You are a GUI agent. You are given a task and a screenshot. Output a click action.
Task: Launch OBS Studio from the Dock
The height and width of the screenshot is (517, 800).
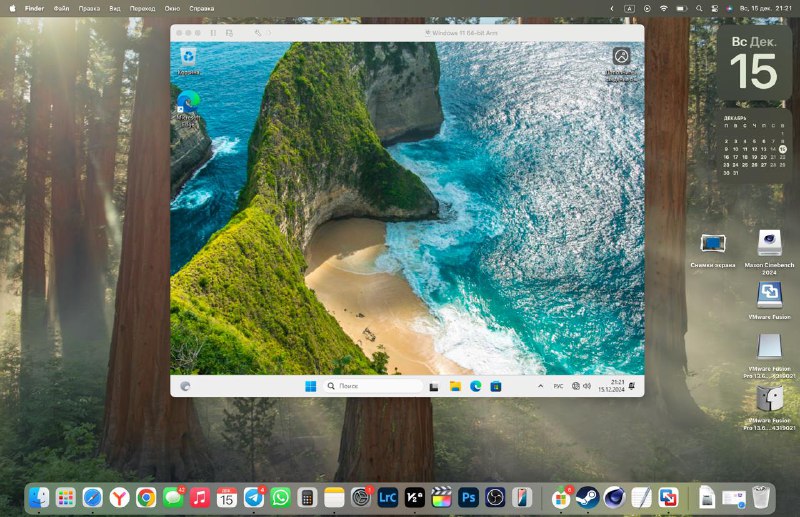tap(495, 498)
